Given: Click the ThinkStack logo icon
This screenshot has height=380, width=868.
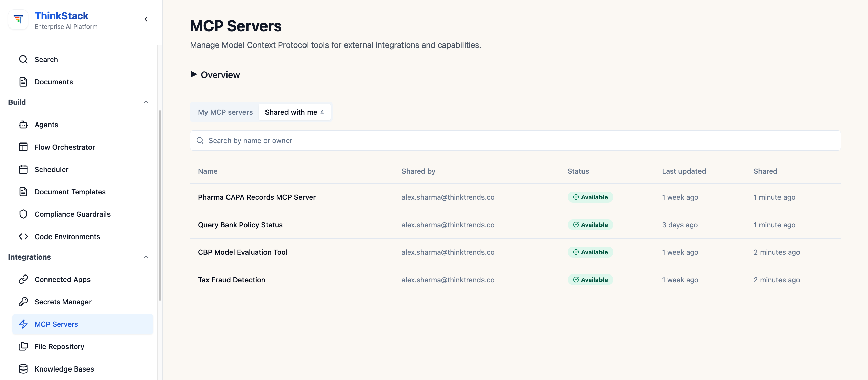Looking at the screenshot, I should coord(18,20).
